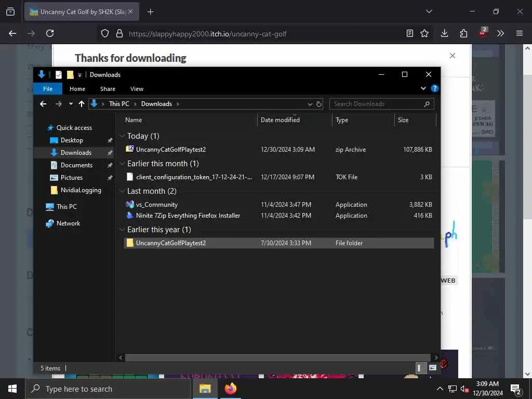Sort by Size column header
This screenshot has height=399, width=532.
(415, 120)
